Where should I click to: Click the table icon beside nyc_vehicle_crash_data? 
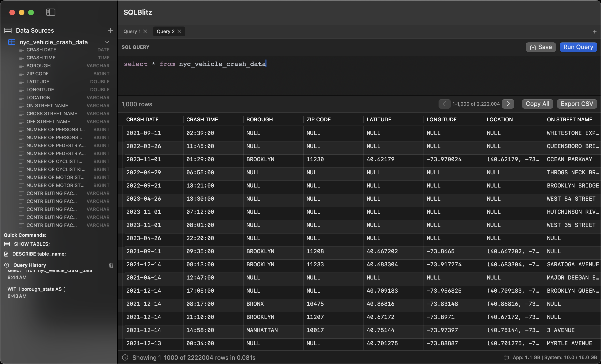click(x=12, y=42)
